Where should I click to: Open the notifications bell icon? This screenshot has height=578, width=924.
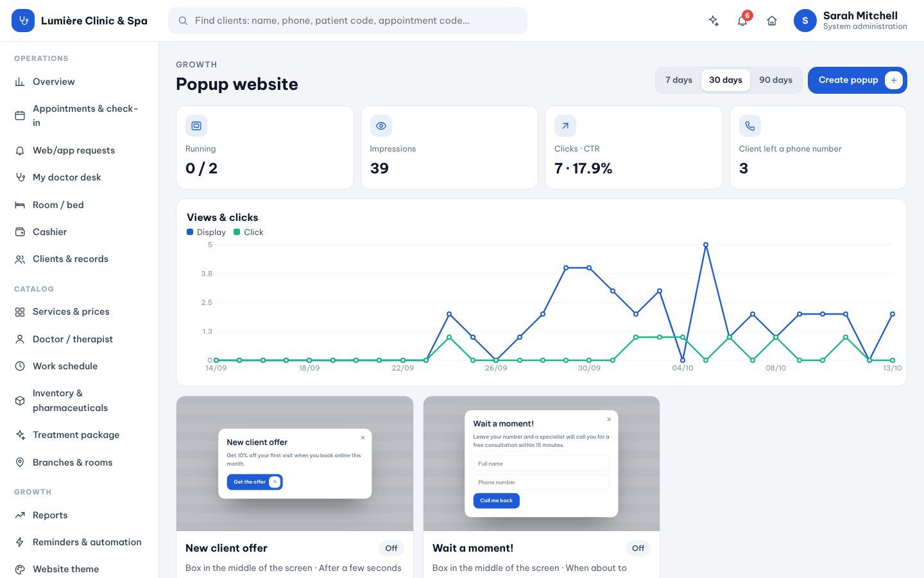pos(742,21)
